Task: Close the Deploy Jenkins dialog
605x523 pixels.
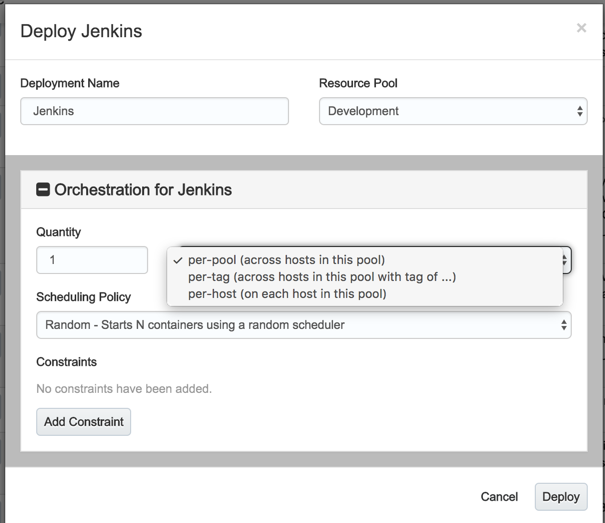Action: (581, 28)
